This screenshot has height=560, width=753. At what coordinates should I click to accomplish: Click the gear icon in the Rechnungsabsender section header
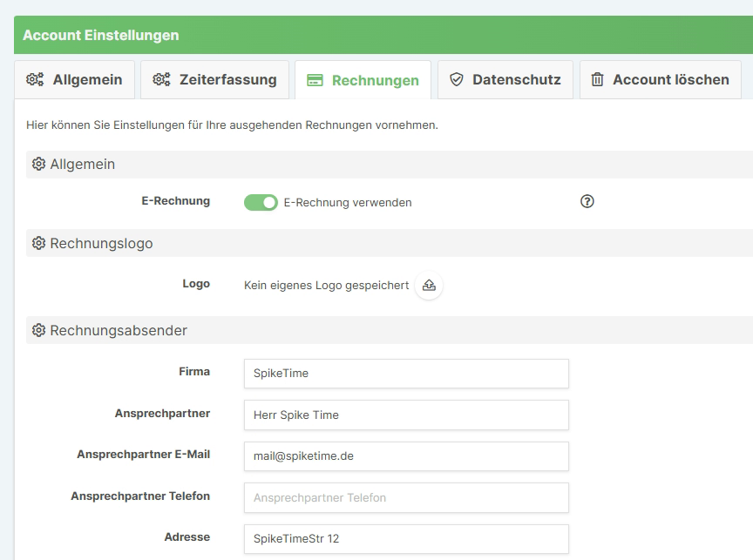pos(36,330)
